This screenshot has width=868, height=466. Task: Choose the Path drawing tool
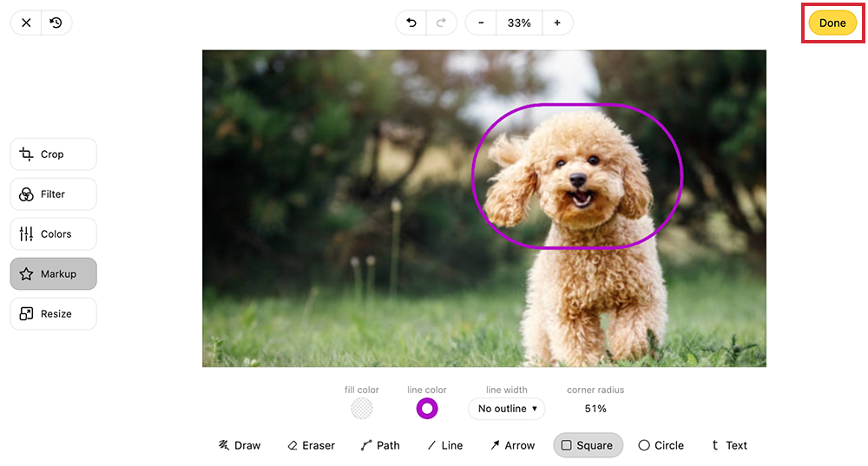click(380, 445)
